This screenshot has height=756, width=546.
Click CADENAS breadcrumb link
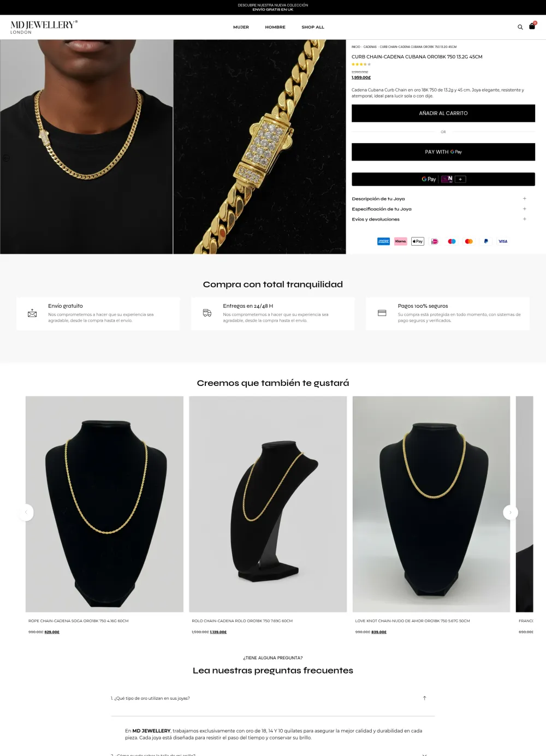370,47
